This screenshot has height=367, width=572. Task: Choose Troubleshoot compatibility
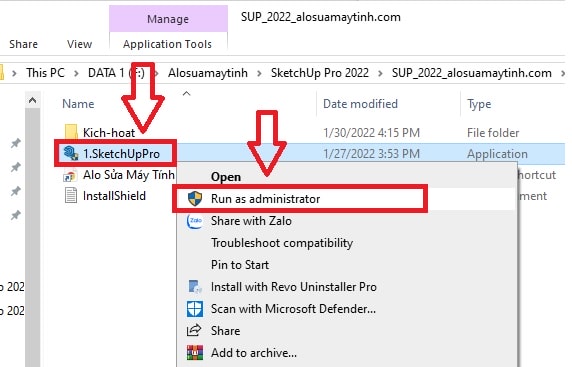click(282, 243)
